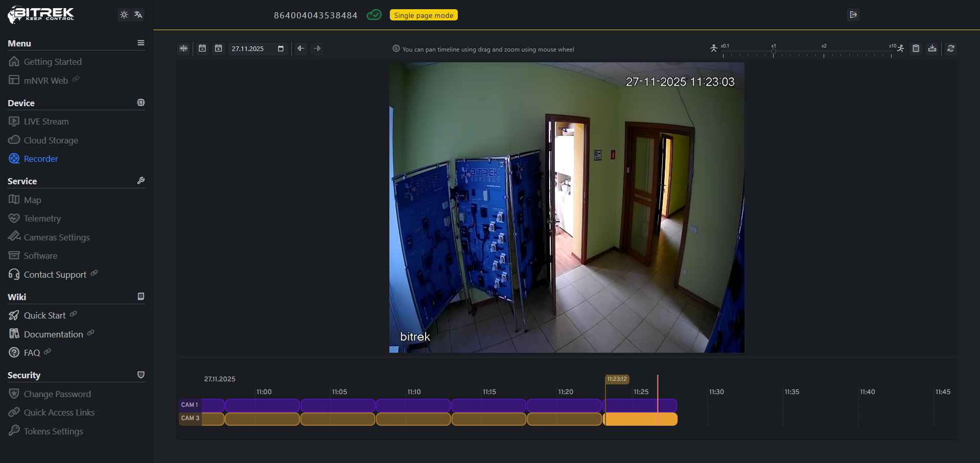
Task: Set playback speed slider to x2
Action: (x=824, y=54)
